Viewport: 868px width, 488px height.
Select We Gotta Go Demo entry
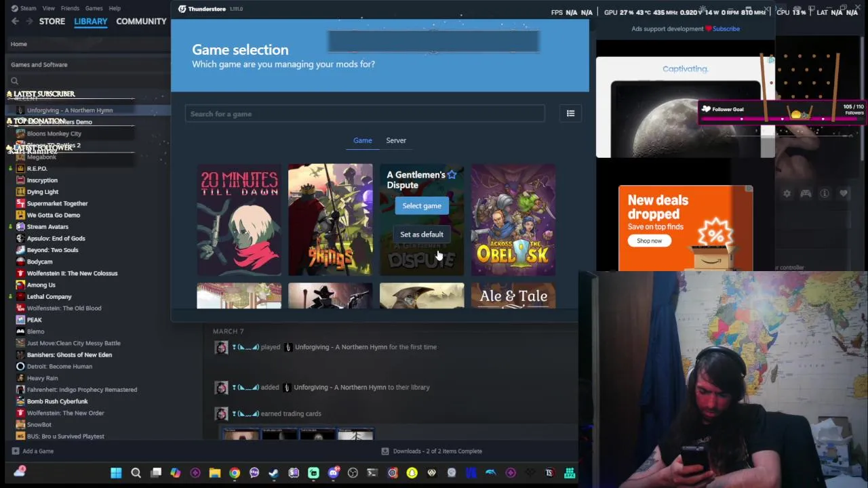pyautogui.click(x=53, y=215)
